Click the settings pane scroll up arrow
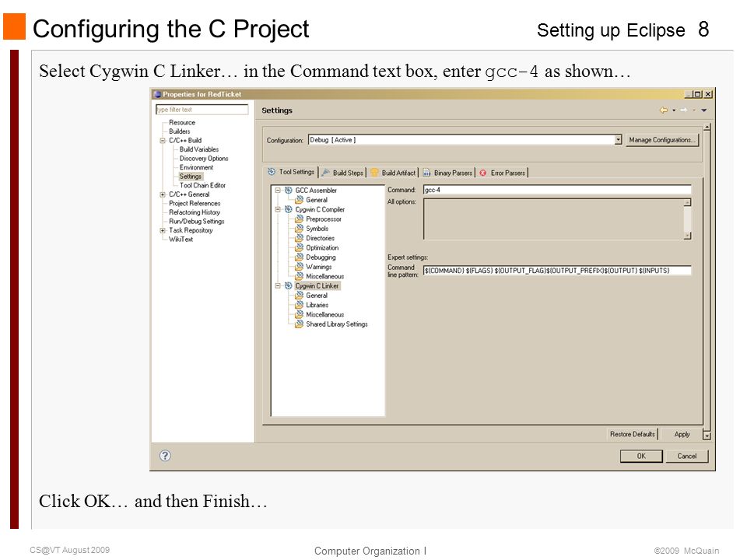The image size is (747, 560). pyautogui.click(x=707, y=127)
